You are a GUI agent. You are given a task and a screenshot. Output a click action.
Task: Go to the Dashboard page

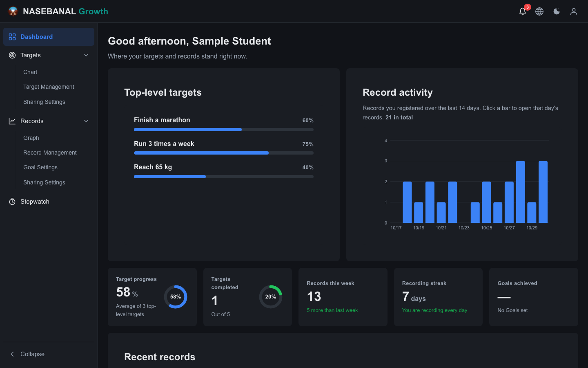49,37
